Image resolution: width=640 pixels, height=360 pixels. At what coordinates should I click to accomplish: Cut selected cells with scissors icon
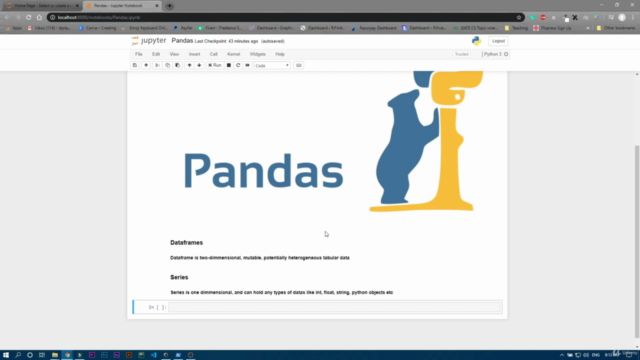(x=157, y=65)
